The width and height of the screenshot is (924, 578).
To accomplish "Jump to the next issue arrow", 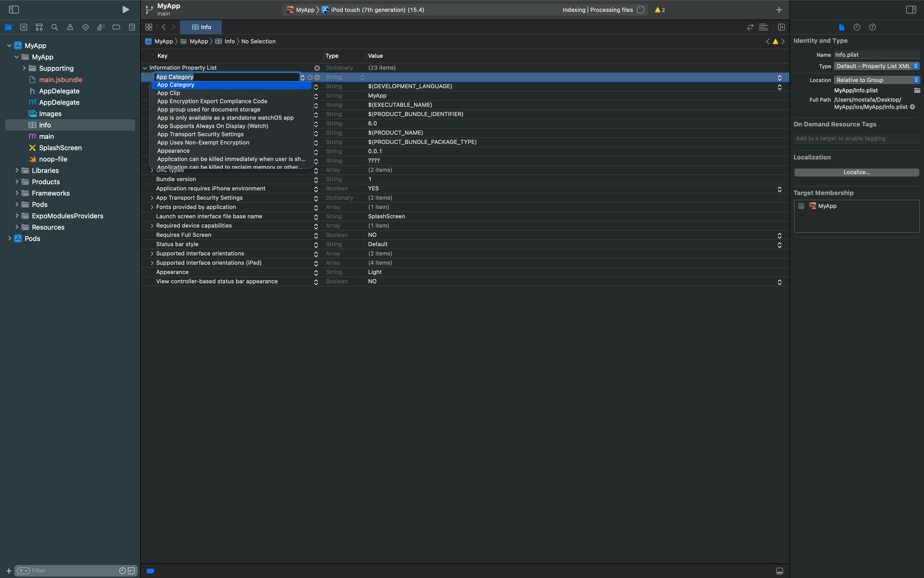I will [x=783, y=41].
